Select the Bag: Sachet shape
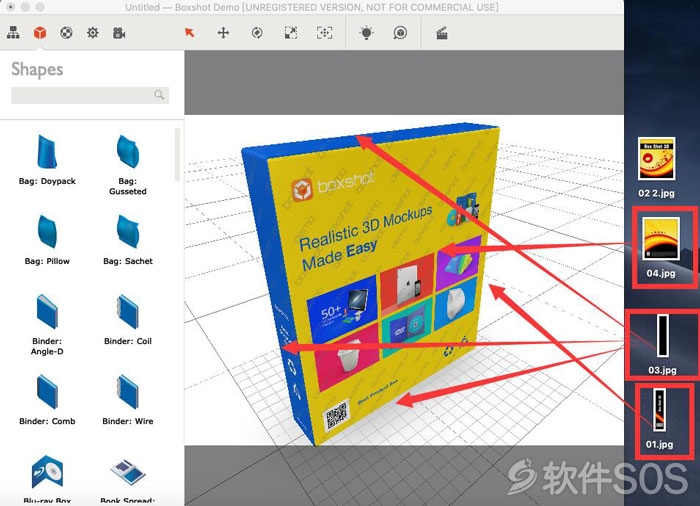Image resolution: width=700 pixels, height=506 pixels. pyautogui.click(x=128, y=239)
